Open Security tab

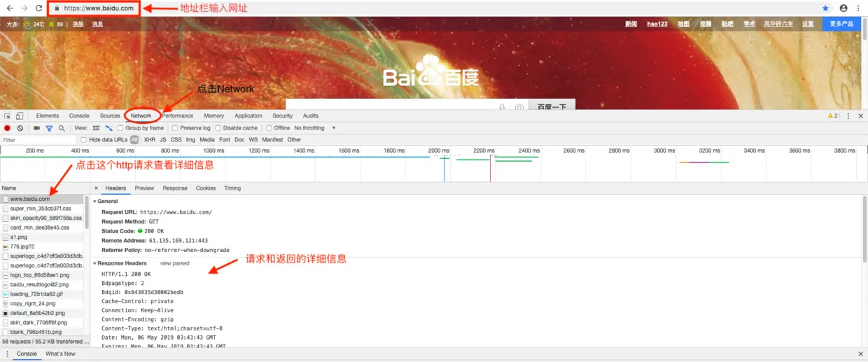coord(283,116)
